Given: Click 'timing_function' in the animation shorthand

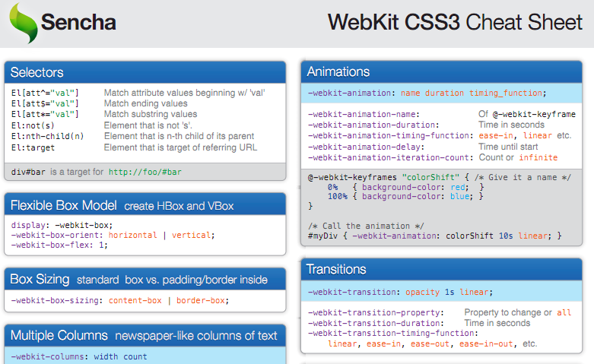Looking at the screenshot, I should 506,93.
